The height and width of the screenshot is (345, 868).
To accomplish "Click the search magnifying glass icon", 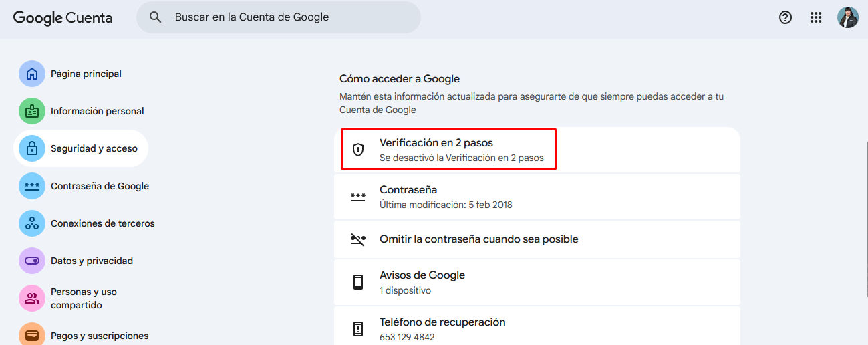I will pyautogui.click(x=156, y=17).
